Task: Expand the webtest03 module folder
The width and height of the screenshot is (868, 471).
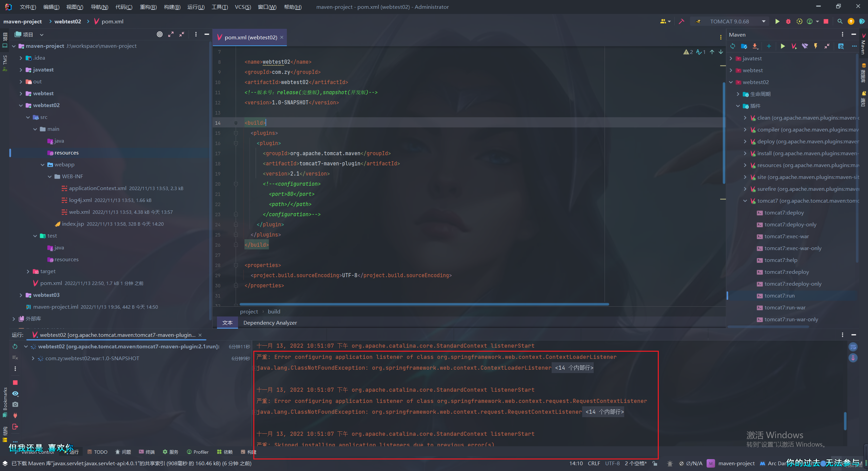Action: coord(21,295)
